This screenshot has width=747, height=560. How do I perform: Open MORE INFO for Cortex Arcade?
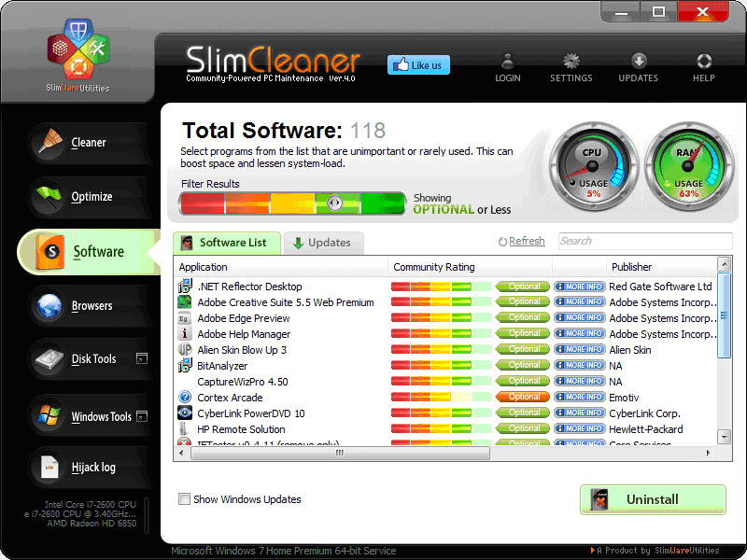pos(579,397)
